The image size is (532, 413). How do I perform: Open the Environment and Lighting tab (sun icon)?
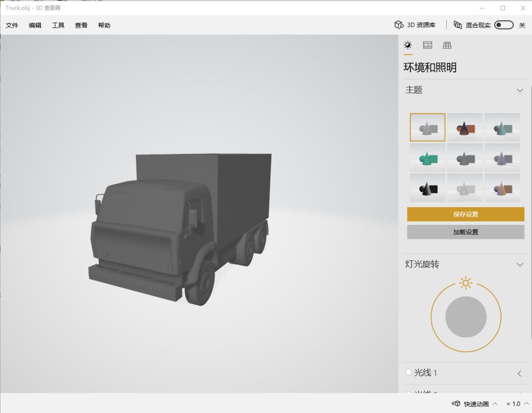pyautogui.click(x=408, y=45)
